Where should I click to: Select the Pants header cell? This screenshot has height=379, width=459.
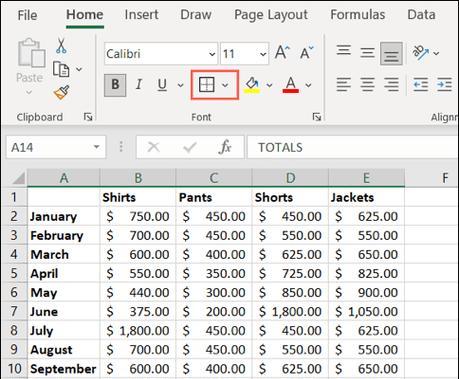(214, 197)
